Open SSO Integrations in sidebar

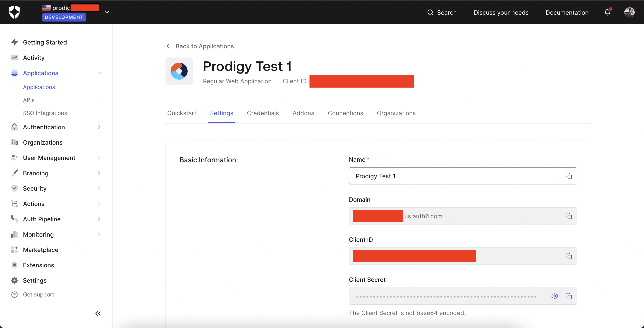click(45, 113)
